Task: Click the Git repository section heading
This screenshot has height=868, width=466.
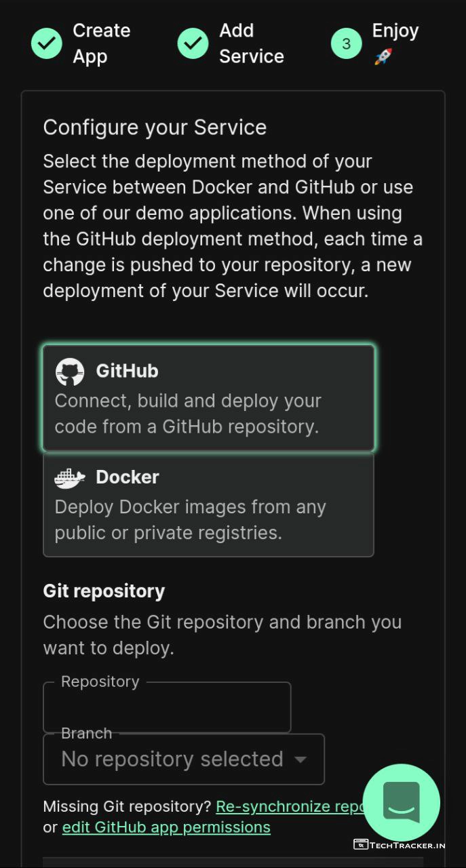Action: [104, 591]
